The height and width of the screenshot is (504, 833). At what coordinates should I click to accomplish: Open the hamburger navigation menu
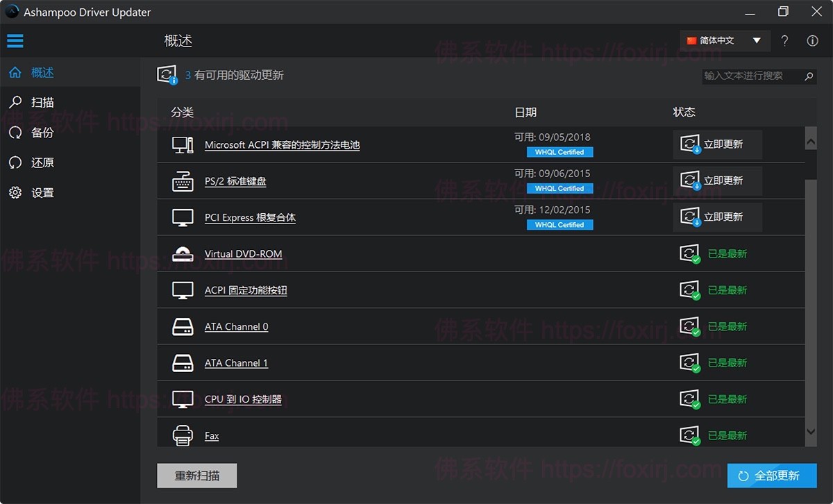[x=15, y=40]
